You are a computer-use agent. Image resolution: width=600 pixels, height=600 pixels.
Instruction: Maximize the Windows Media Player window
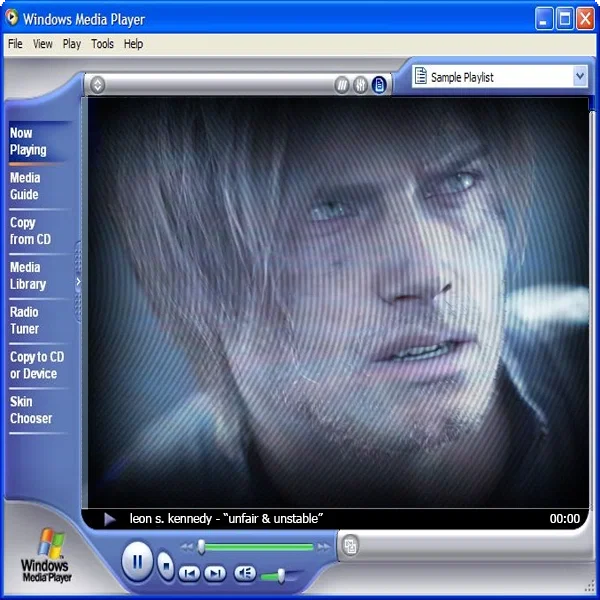click(x=565, y=18)
